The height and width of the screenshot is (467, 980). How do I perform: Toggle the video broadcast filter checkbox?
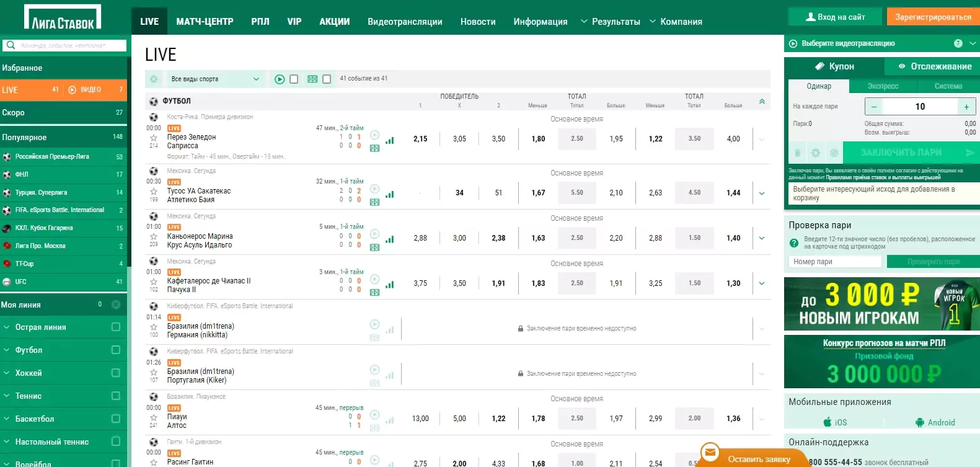click(294, 79)
